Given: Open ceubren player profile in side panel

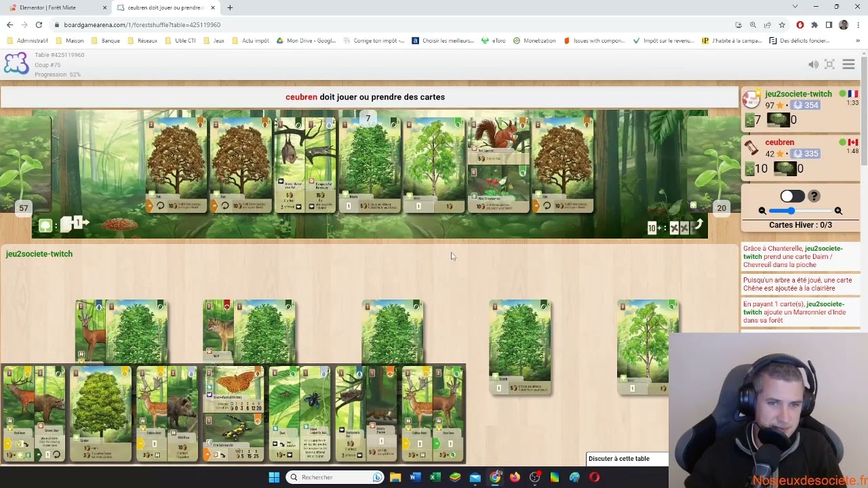Looking at the screenshot, I should 780,142.
